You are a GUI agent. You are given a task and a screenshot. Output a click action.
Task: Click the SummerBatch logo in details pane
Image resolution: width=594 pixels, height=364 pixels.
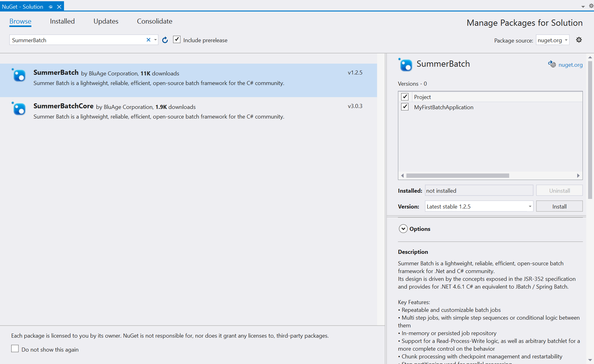coord(405,65)
